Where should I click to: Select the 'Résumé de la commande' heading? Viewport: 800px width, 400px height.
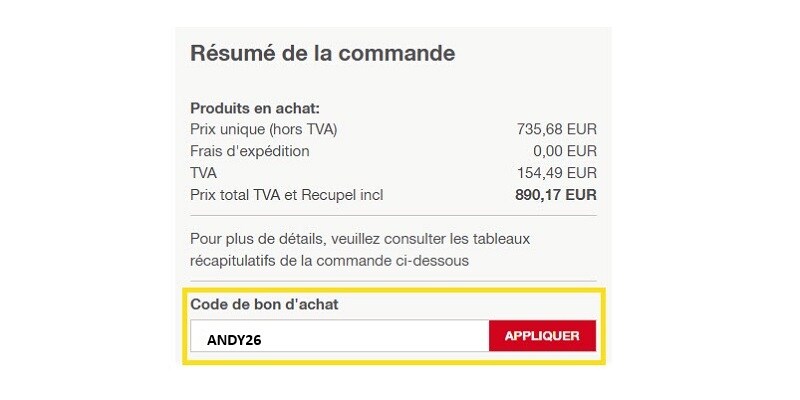(x=322, y=53)
